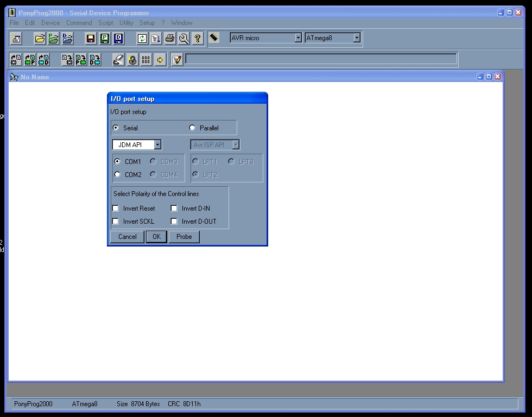The width and height of the screenshot is (532, 417).
Task: Click the Open Device File folder icon
Action: (40, 39)
